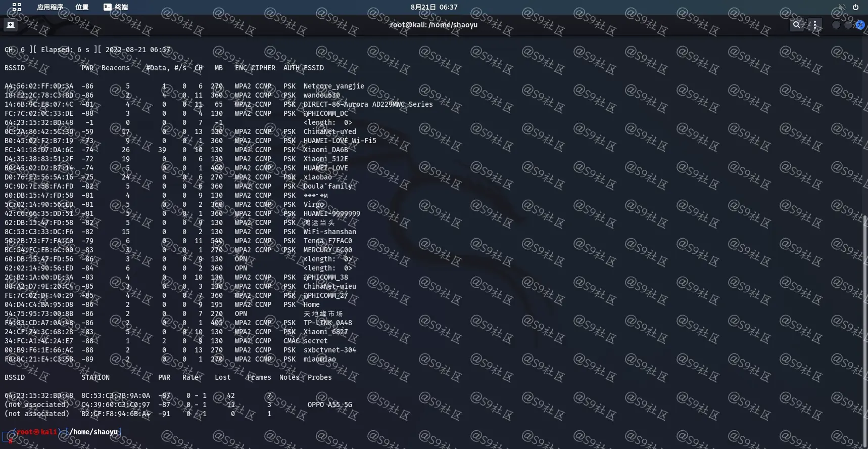Viewport: 868px width, 449px height.
Task: Click the STATION column header
Action: (95, 377)
